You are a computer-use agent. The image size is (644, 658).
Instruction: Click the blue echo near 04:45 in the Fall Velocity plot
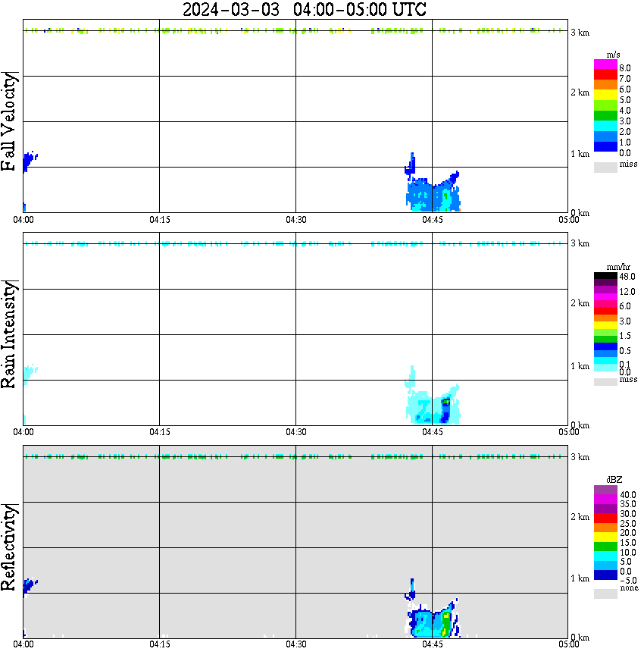tap(433, 196)
